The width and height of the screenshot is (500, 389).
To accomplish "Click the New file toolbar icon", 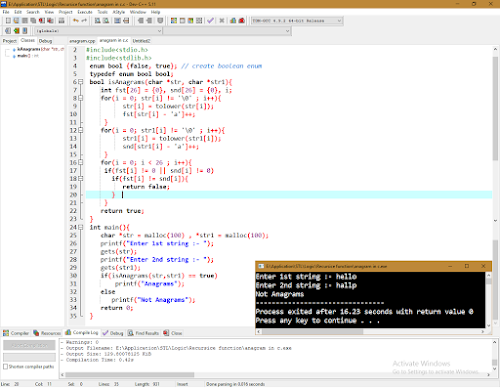I will tap(8, 21).
